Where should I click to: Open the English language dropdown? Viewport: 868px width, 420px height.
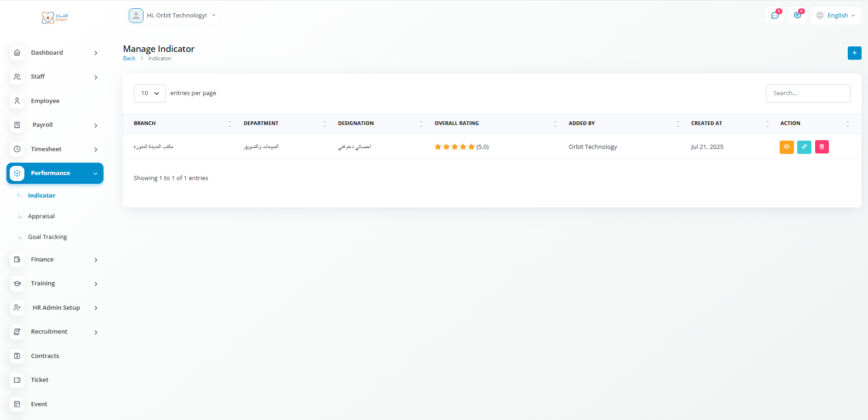pos(836,16)
